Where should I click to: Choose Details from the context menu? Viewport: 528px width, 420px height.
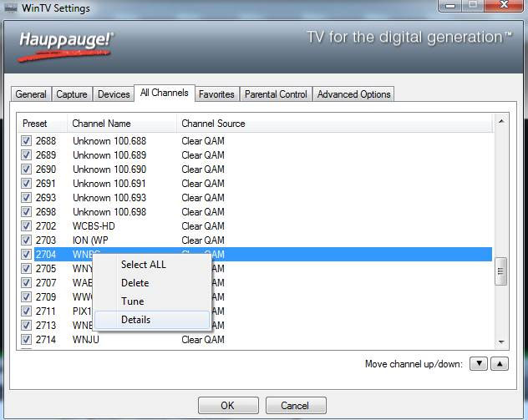coord(136,320)
